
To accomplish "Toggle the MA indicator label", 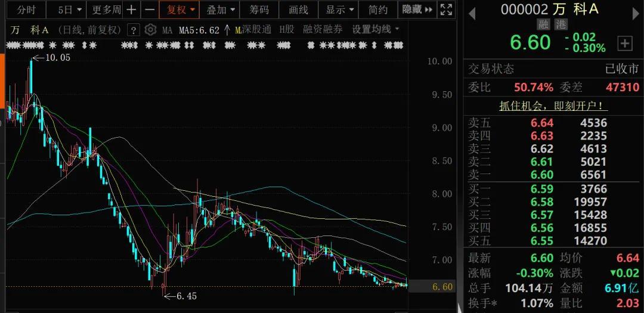I will click(x=167, y=30).
